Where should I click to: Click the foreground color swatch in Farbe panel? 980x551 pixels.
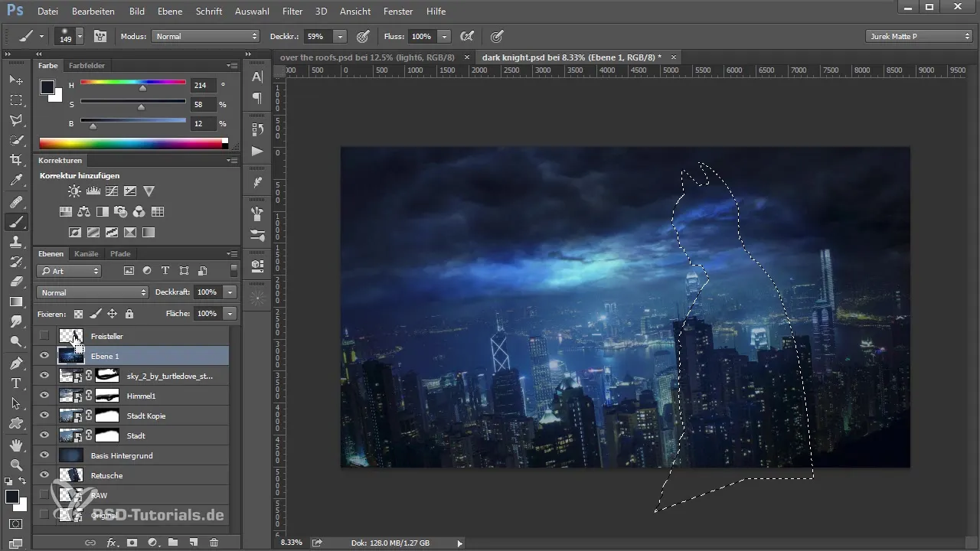(x=47, y=86)
